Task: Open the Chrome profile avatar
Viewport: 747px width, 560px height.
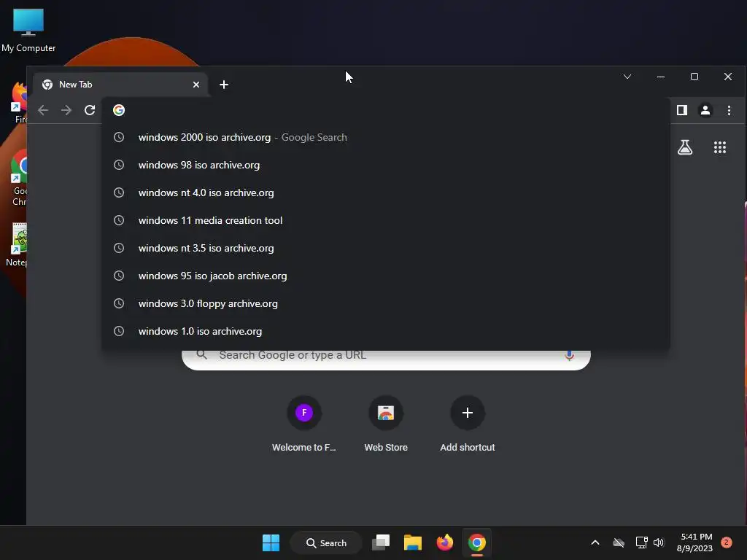Action: [x=705, y=111]
